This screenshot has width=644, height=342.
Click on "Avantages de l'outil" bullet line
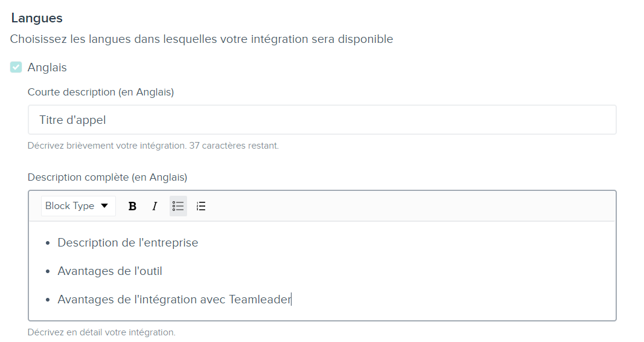click(110, 271)
